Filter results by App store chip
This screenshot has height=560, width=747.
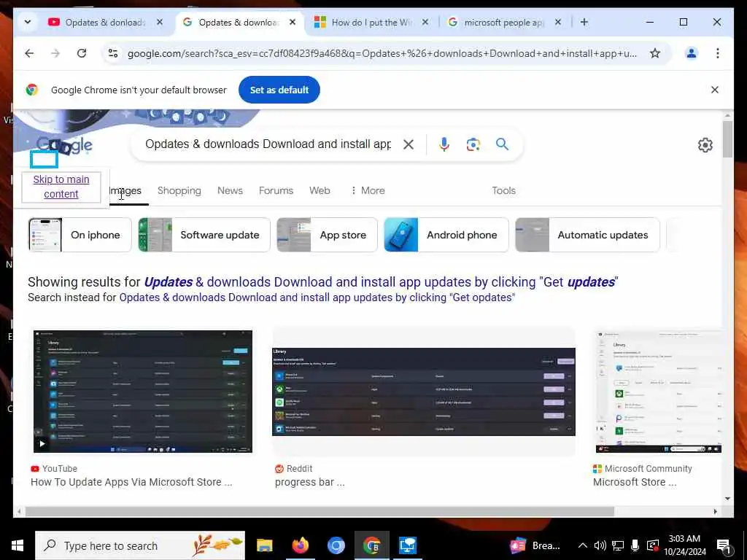click(327, 235)
